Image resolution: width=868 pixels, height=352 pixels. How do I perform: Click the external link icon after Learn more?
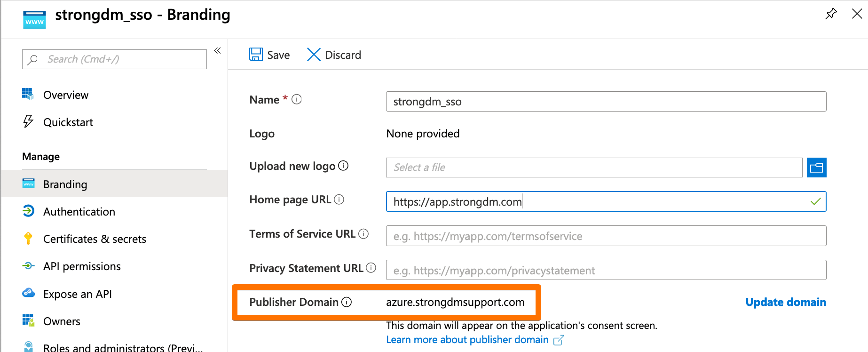pyautogui.click(x=559, y=340)
